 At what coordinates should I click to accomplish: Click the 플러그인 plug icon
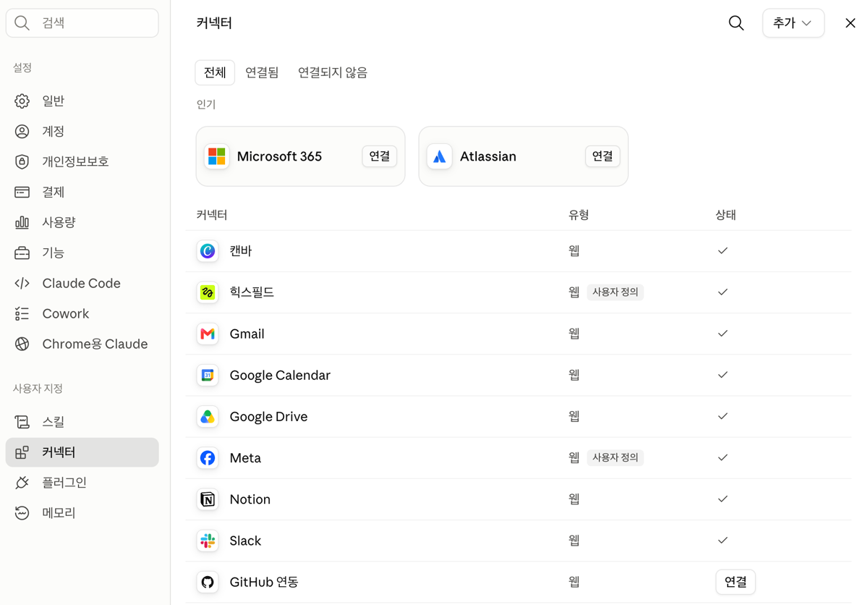click(x=22, y=483)
